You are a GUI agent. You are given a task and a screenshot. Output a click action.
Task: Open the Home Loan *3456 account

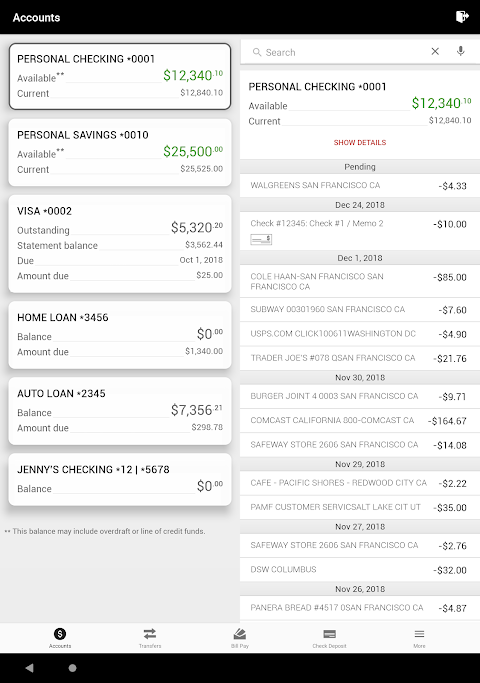(x=120, y=335)
